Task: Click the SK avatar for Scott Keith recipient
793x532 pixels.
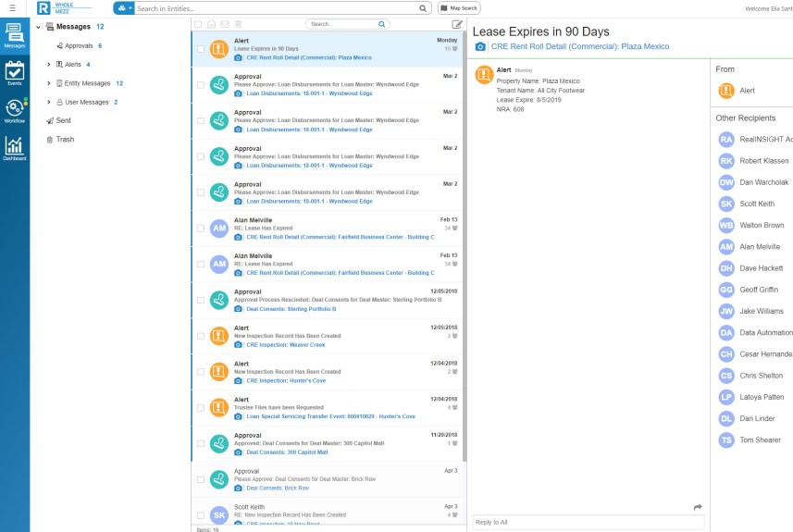Action: [726, 204]
